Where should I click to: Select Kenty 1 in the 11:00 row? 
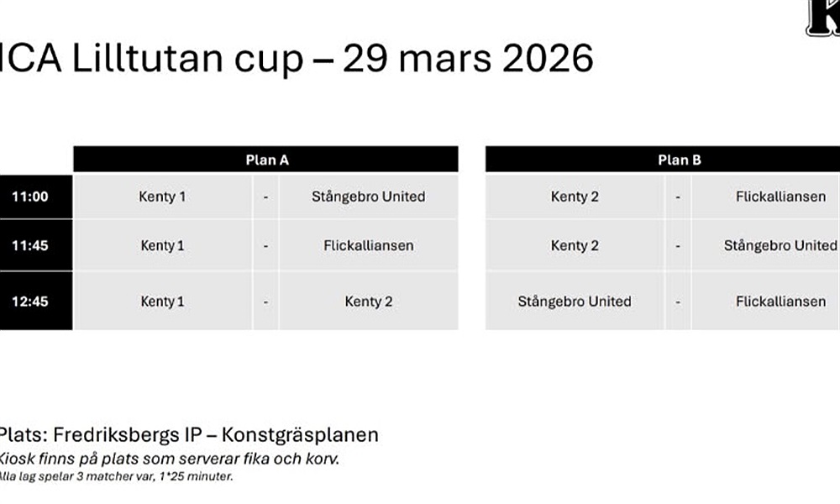162,197
